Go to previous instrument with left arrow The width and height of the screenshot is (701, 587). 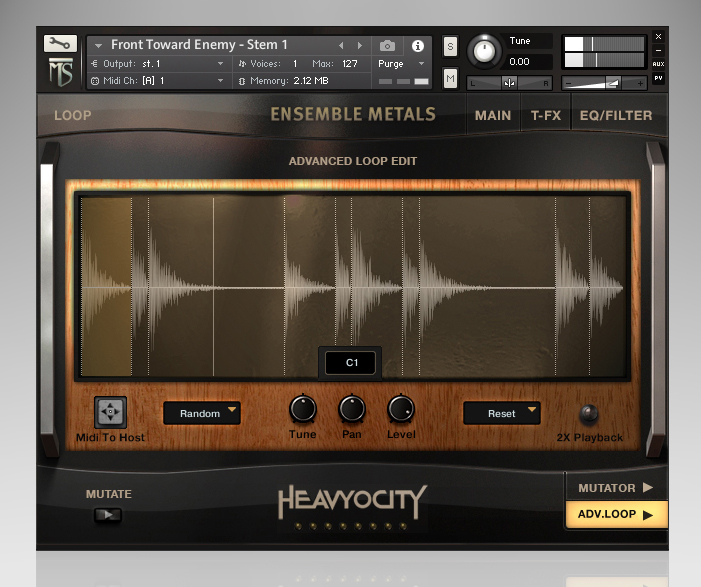341,46
